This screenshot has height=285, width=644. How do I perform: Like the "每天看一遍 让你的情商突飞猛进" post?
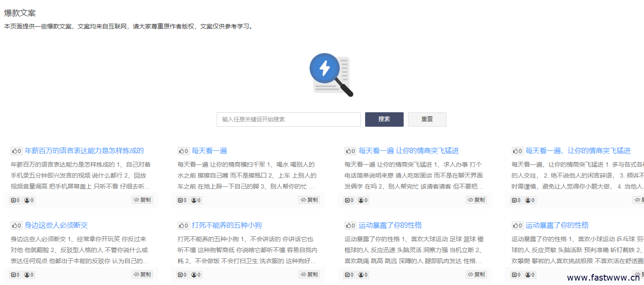(x=350, y=151)
